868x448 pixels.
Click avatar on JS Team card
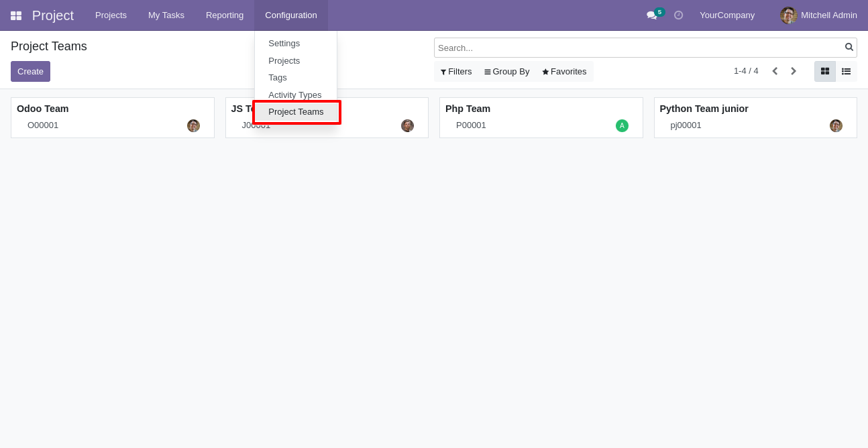(407, 125)
